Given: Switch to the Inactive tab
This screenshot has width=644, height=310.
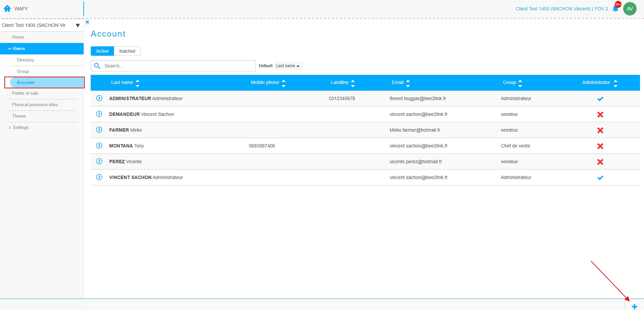Looking at the screenshot, I should (x=127, y=51).
